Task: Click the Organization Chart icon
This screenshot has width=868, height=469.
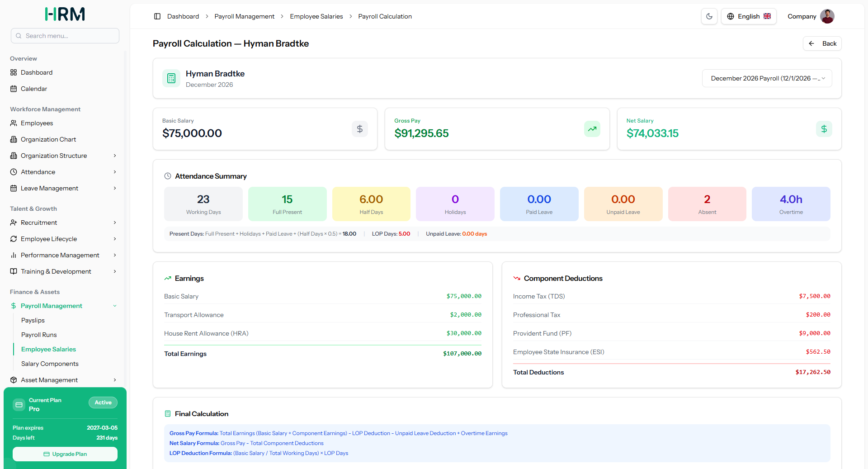Action: [x=14, y=139]
